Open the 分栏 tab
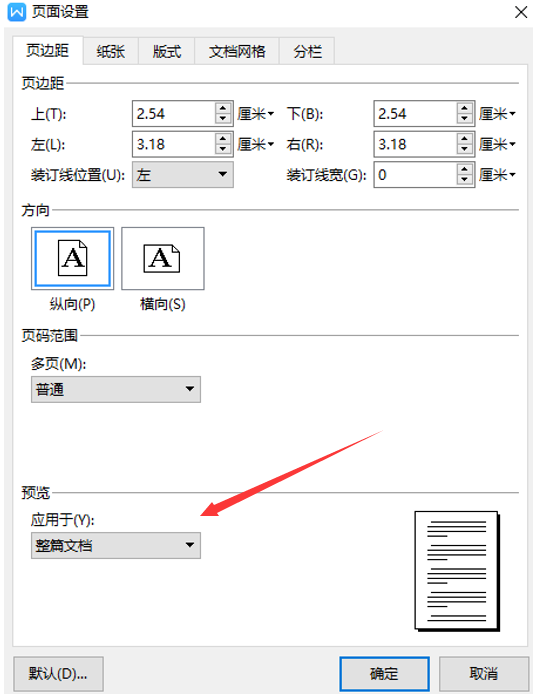Image resolution: width=540 pixels, height=696 pixels. click(x=307, y=51)
